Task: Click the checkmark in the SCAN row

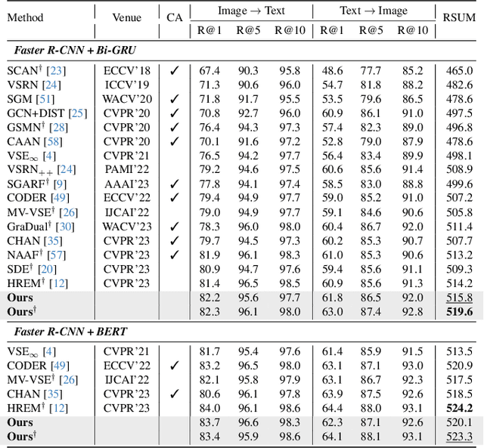Action: point(174,70)
